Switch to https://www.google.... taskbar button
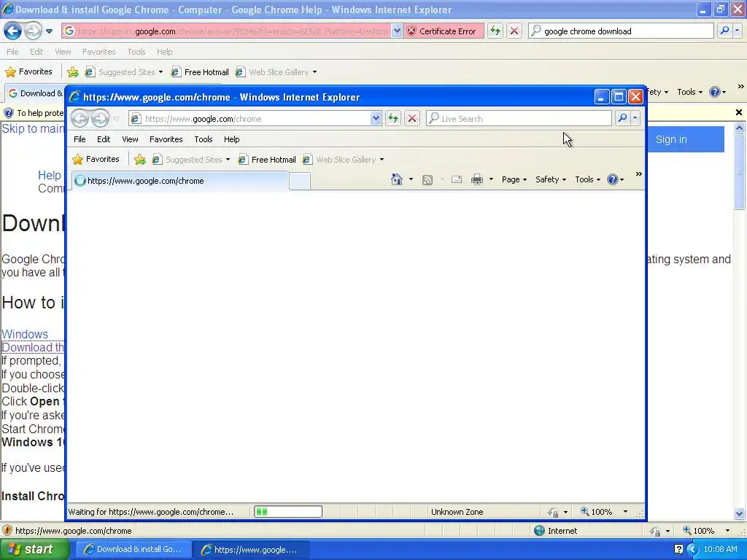The image size is (747, 560). point(251,550)
